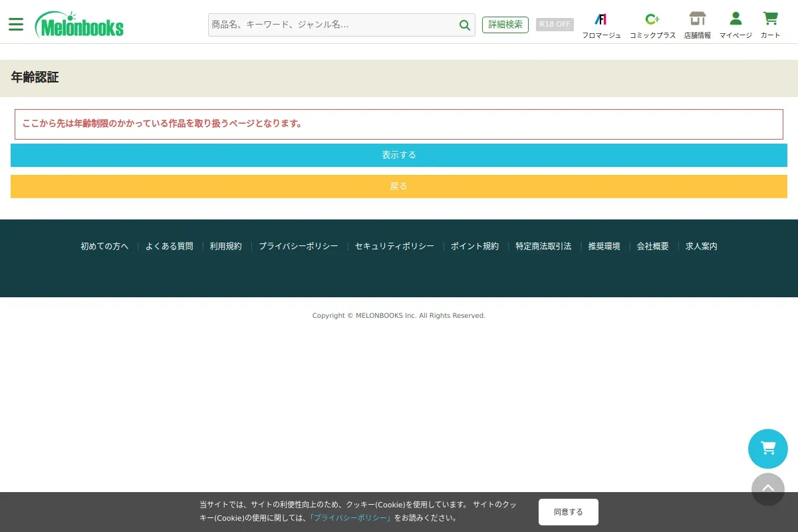Open プライバシーポリシー link in cookie banner
The width and height of the screenshot is (798, 532).
tap(350, 517)
